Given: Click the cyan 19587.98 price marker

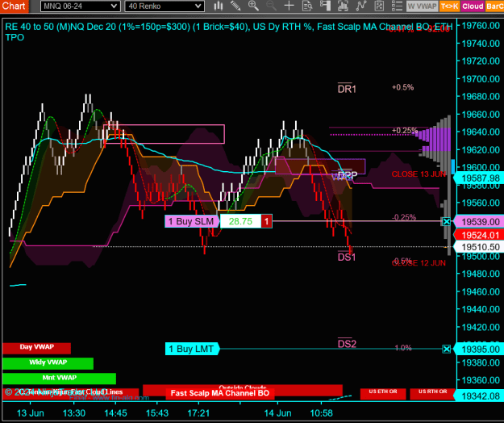Looking at the screenshot, I should 481,178.
